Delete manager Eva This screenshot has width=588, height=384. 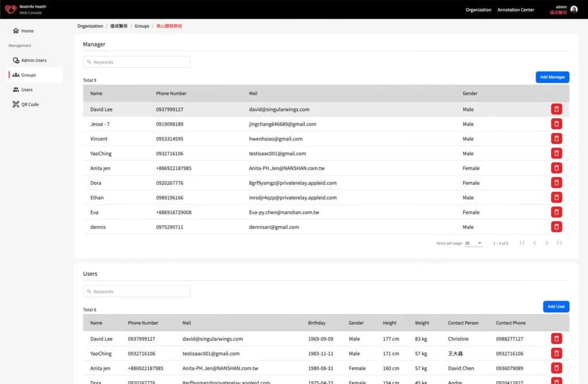556,212
